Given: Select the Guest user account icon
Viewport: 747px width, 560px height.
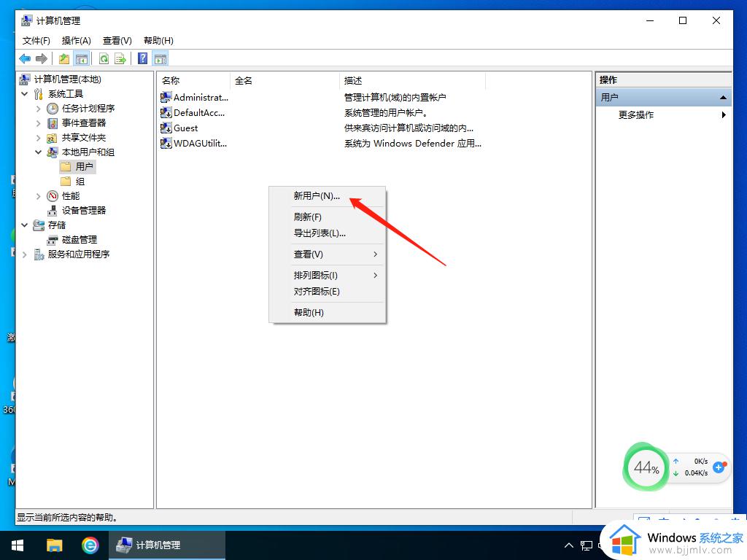Looking at the screenshot, I should click(166, 128).
